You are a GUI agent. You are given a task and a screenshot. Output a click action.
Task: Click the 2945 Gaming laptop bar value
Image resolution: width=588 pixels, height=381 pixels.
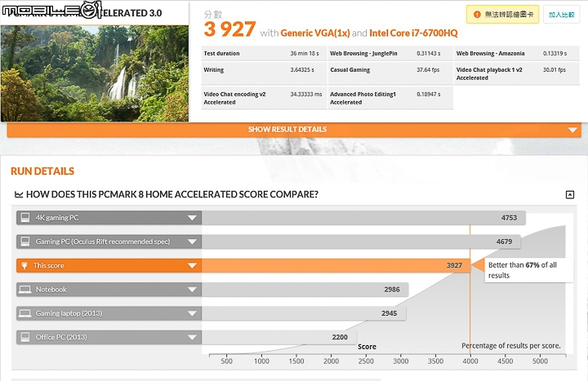pyautogui.click(x=390, y=313)
